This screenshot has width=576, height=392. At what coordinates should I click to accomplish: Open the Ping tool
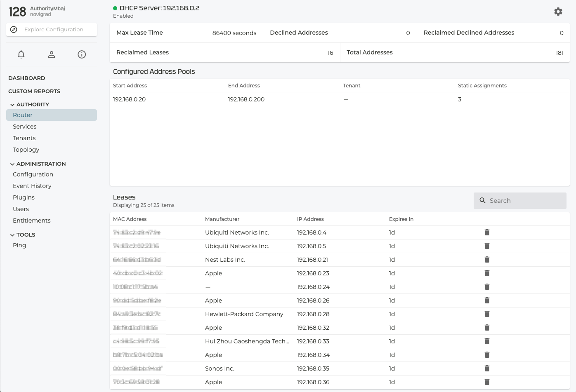tap(19, 245)
